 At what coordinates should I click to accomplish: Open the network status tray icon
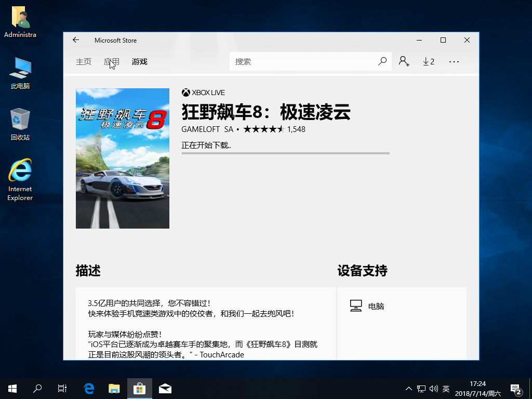[421, 389]
